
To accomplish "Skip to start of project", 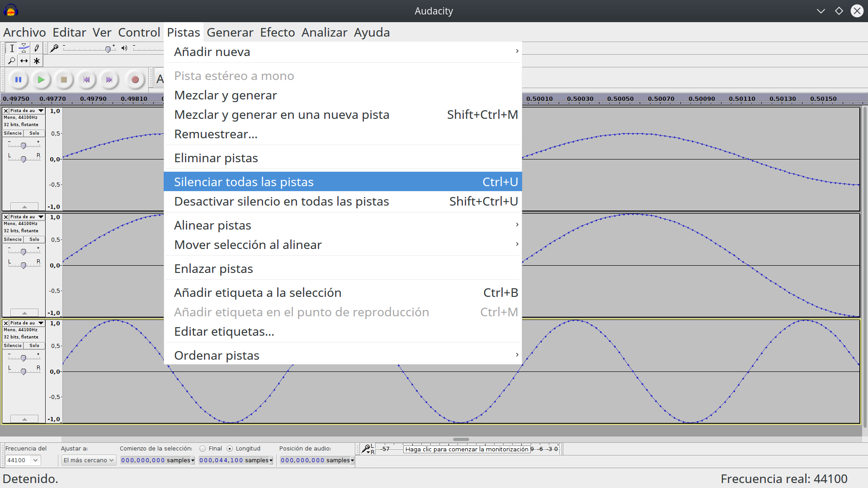I will point(86,80).
